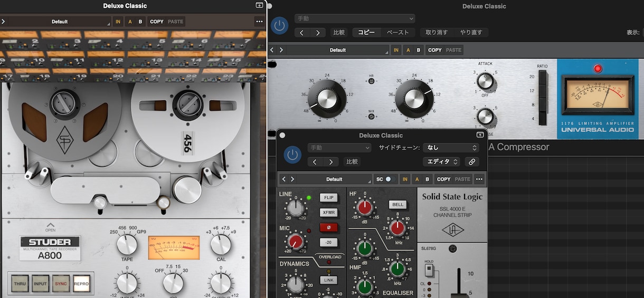The width and height of the screenshot is (644, 298).
Task: Select ratio 4 button on the 1176
Action: (x=543, y=118)
